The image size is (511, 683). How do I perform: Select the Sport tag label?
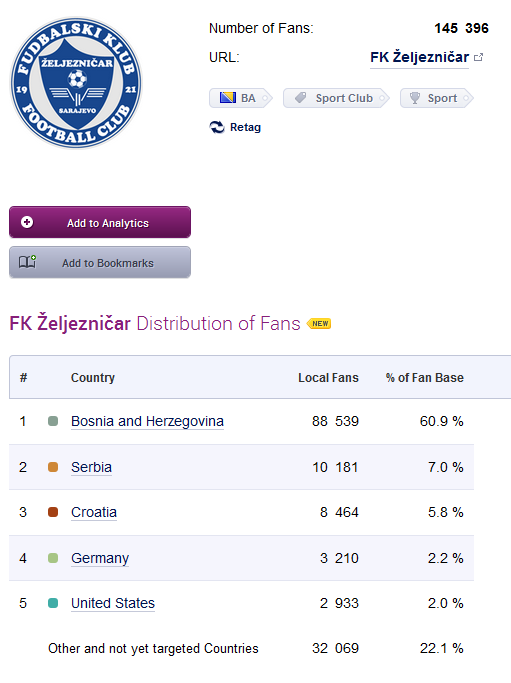tap(442, 98)
